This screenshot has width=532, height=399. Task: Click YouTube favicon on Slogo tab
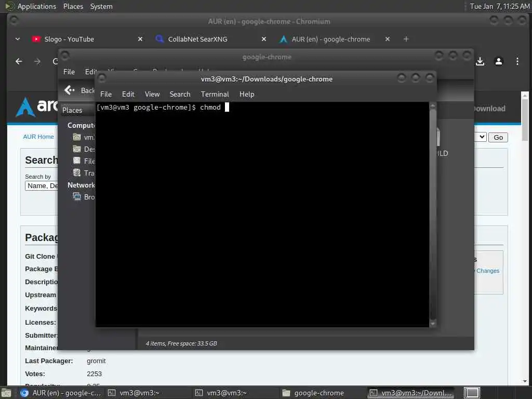36,39
